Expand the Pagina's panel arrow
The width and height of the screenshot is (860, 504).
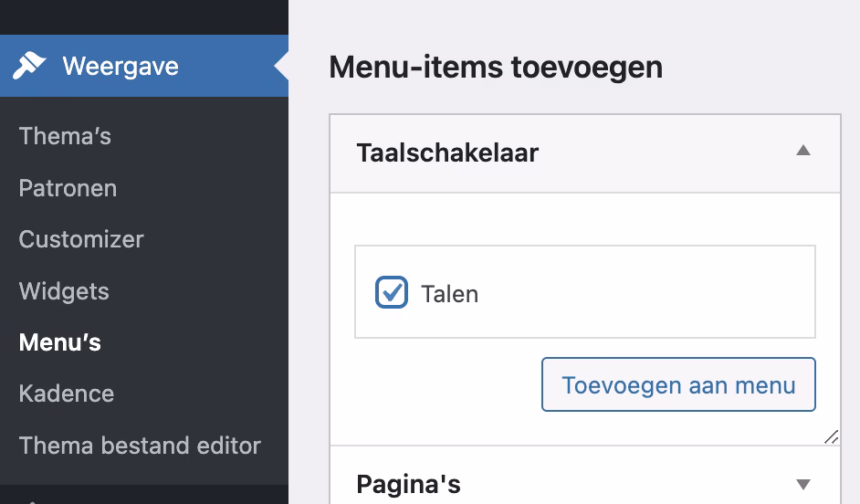point(803,484)
